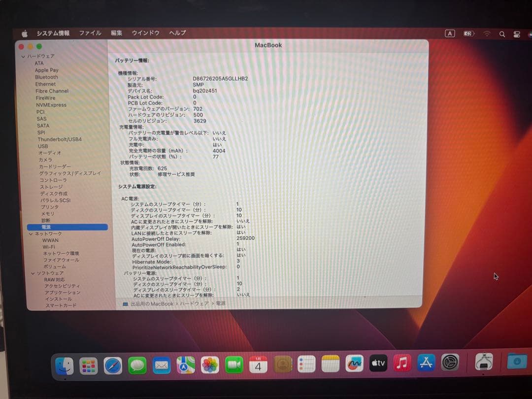Select Wi-Fi under ネットワーク in the sidebar
This screenshot has width=532, height=399.
coord(50,246)
